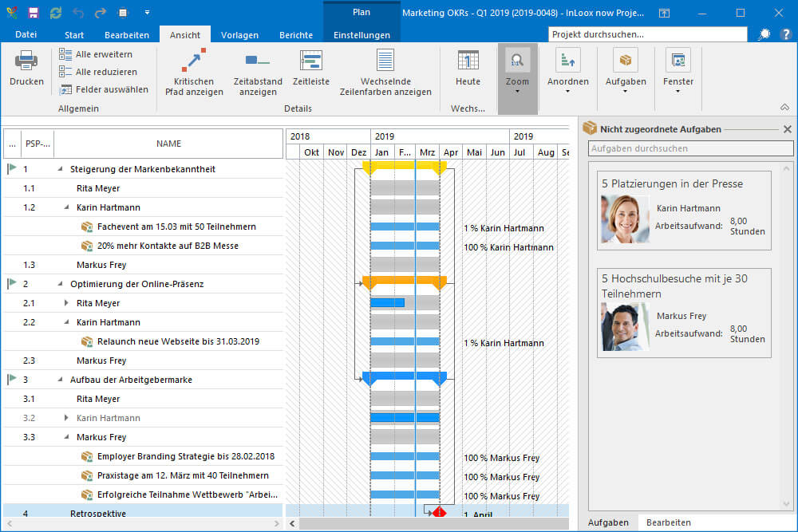This screenshot has width=798, height=532.
Task: Click Alle erweitern in the ribbon
Action: 96,54
